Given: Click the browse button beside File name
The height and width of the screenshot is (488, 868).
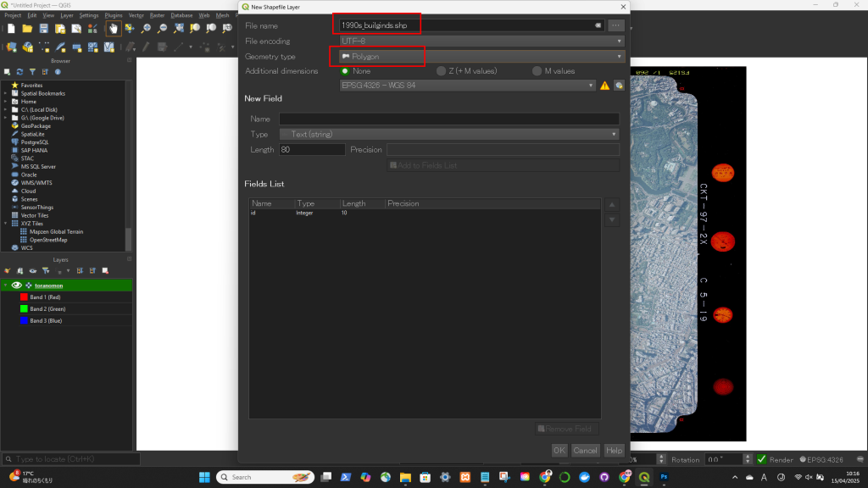Looking at the screenshot, I should tap(616, 25).
